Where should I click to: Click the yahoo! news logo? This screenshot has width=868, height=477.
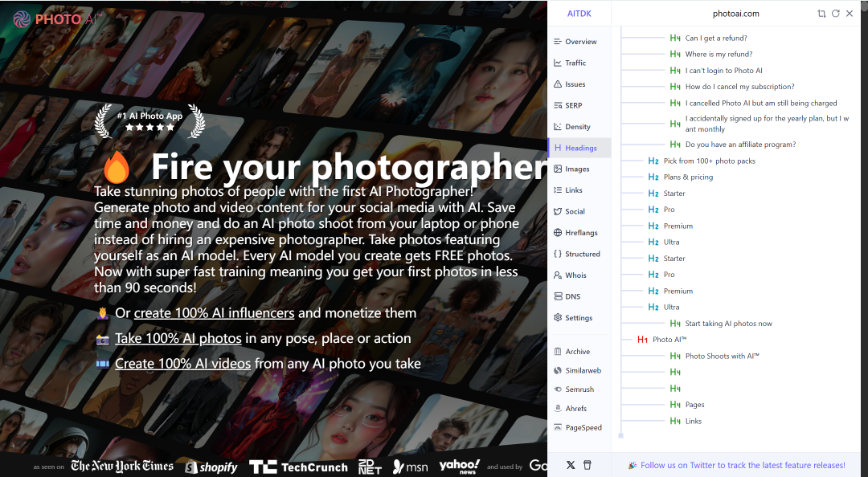(x=460, y=467)
